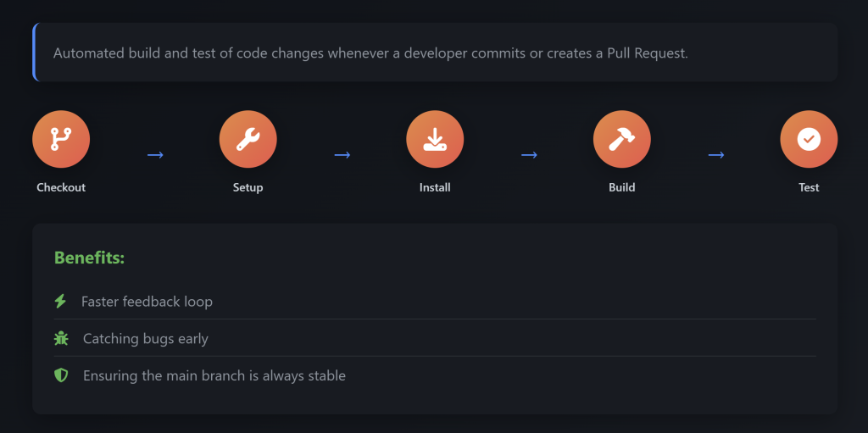Click the lightning bolt icon
The height and width of the screenshot is (433, 868).
click(60, 301)
